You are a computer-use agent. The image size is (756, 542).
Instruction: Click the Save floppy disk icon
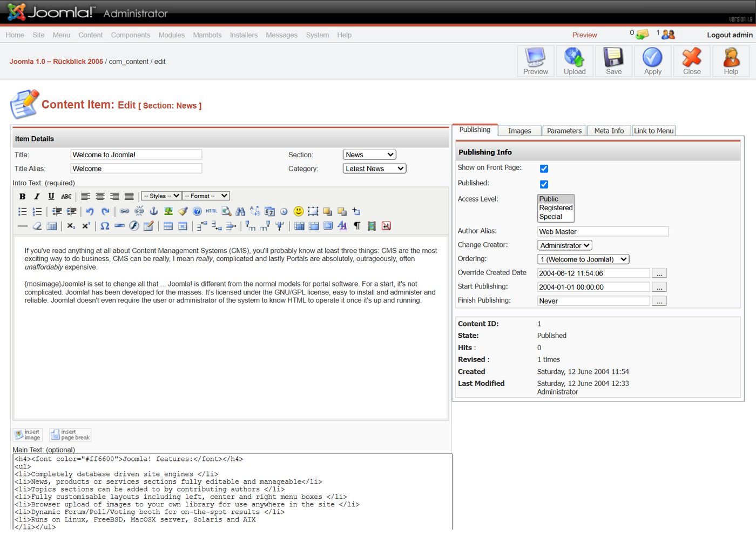click(613, 61)
